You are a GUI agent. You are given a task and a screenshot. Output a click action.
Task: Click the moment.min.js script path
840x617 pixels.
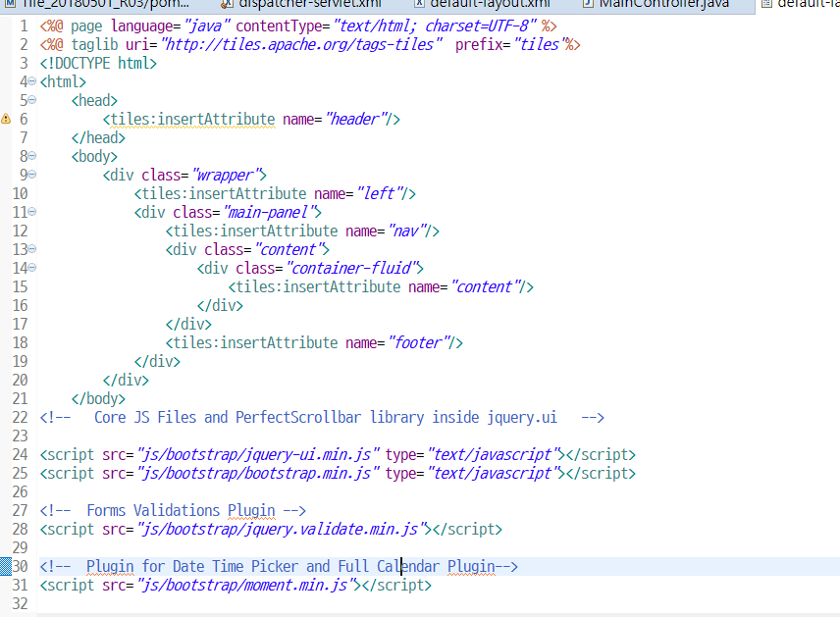pyautogui.click(x=247, y=585)
